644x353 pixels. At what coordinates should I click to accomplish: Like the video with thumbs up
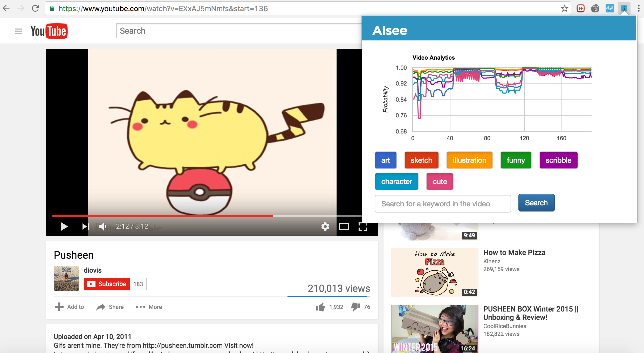coord(321,307)
